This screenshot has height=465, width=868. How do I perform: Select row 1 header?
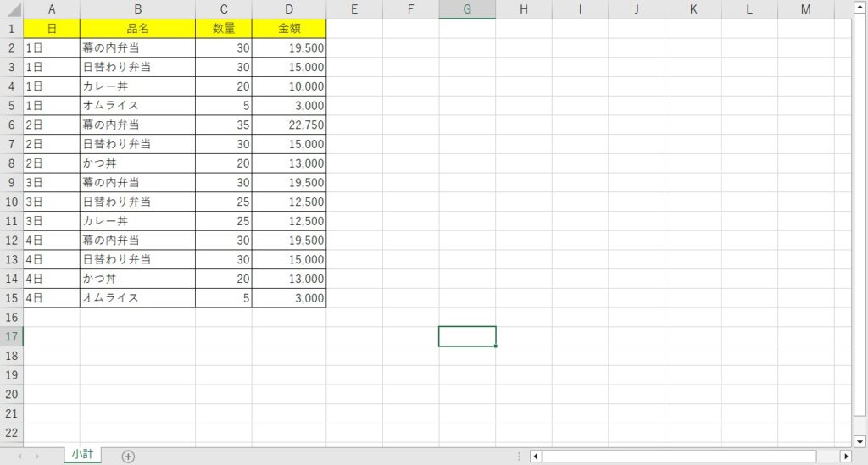pyautogui.click(x=11, y=28)
